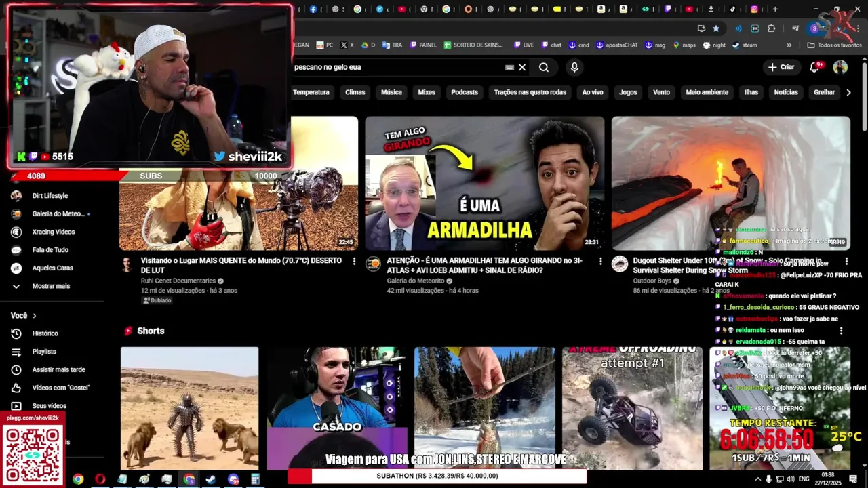This screenshot has width=868, height=488.
Task: Open the YouTube account avatar menu
Action: pos(840,67)
